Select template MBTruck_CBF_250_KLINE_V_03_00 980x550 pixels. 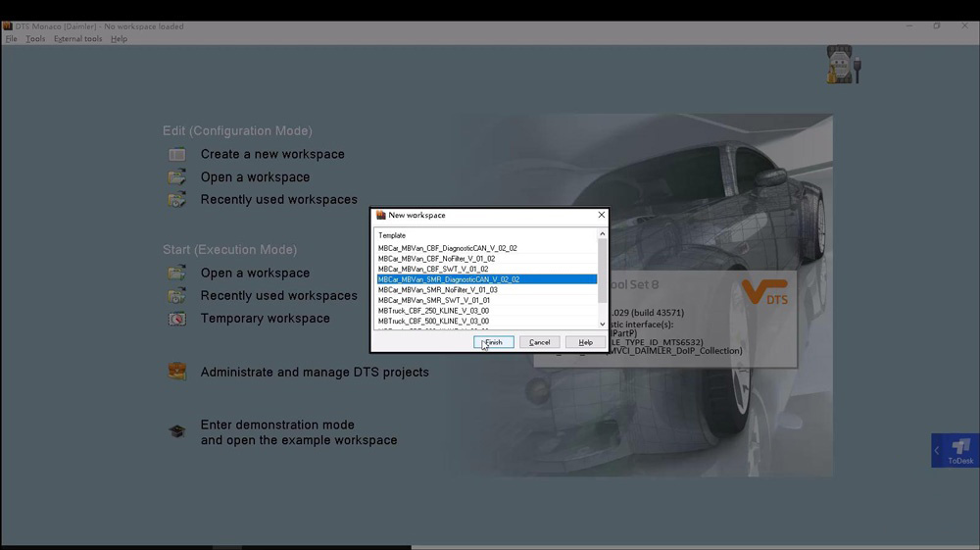coord(487,311)
